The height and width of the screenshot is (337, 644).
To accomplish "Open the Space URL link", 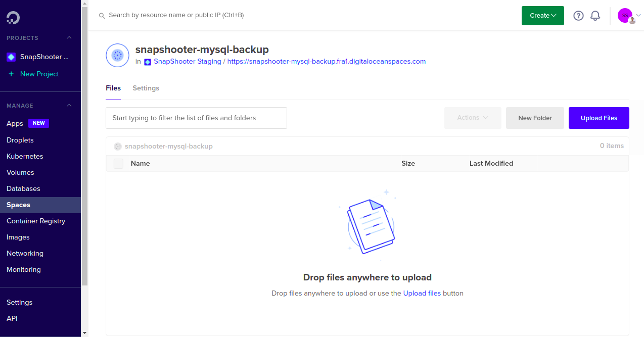I will click(x=327, y=61).
